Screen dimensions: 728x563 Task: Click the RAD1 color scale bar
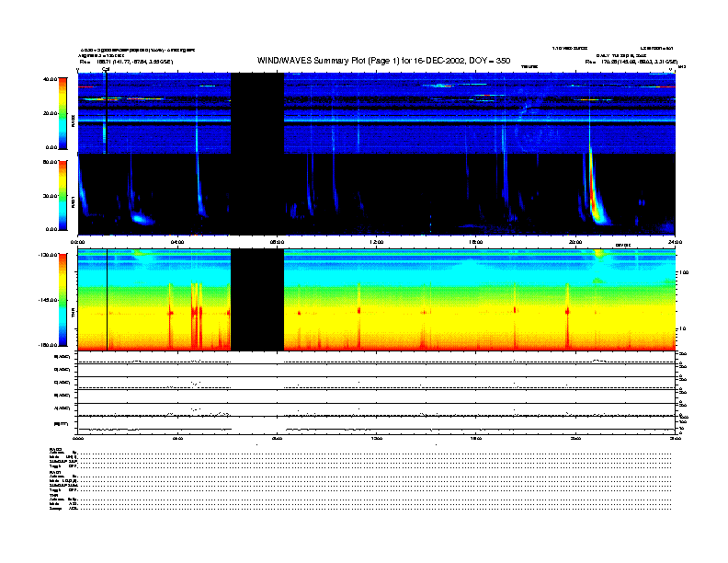coord(63,195)
